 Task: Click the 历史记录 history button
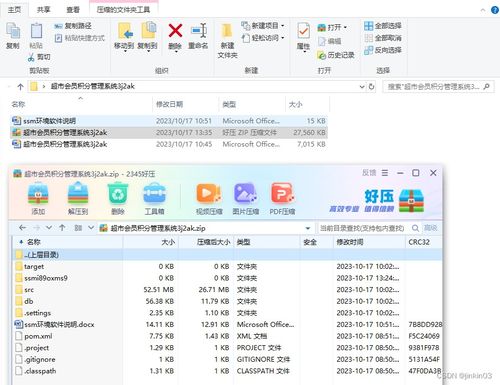tap(336, 55)
